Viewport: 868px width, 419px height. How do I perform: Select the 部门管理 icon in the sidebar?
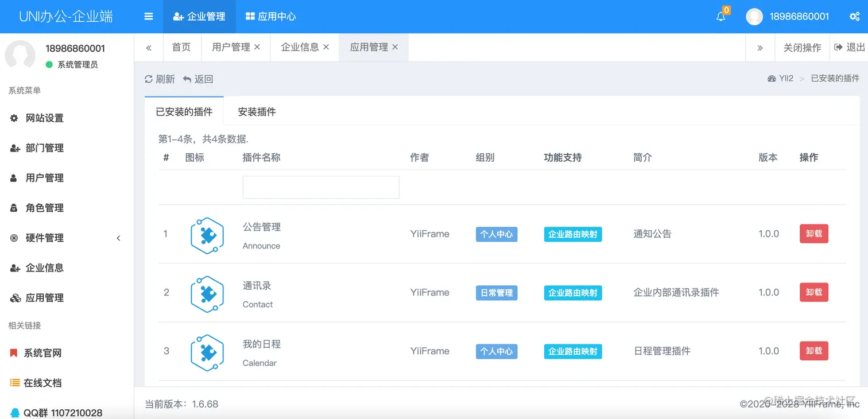pos(14,148)
